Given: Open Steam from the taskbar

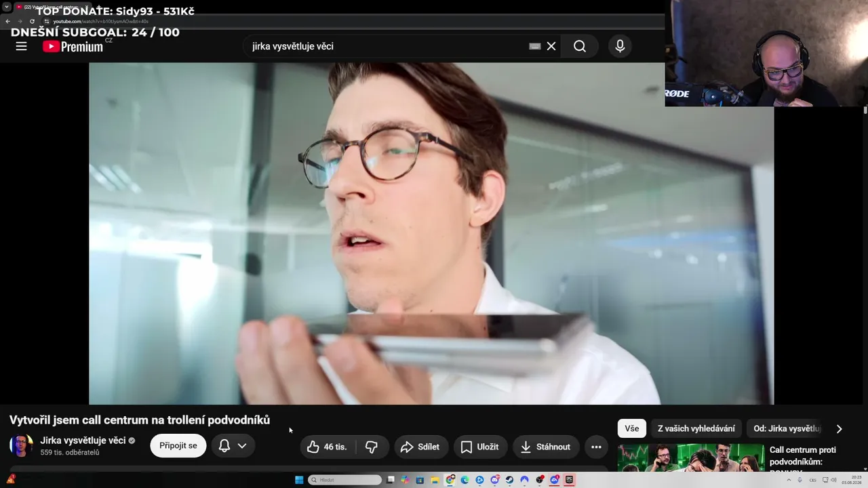Looking at the screenshot, I should pos(509,480).
